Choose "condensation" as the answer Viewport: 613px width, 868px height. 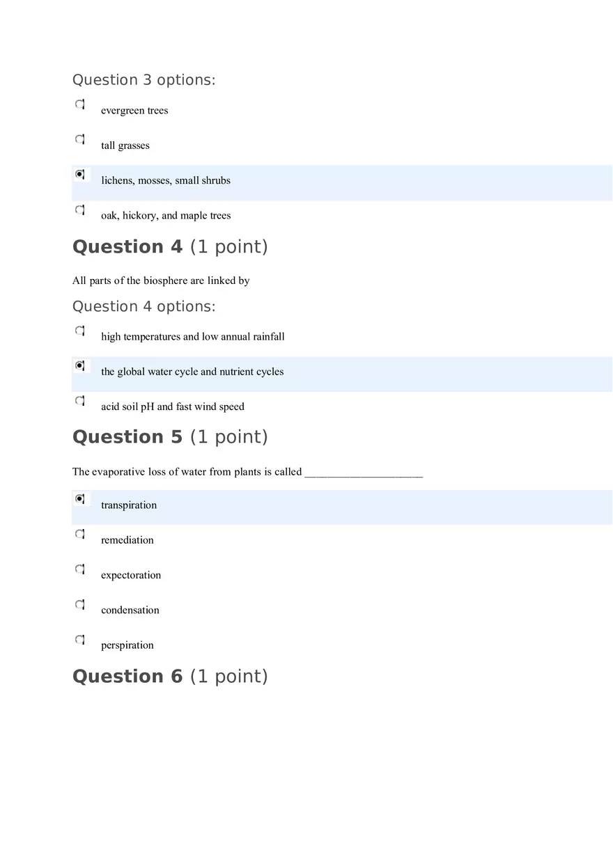coord(79,604)
